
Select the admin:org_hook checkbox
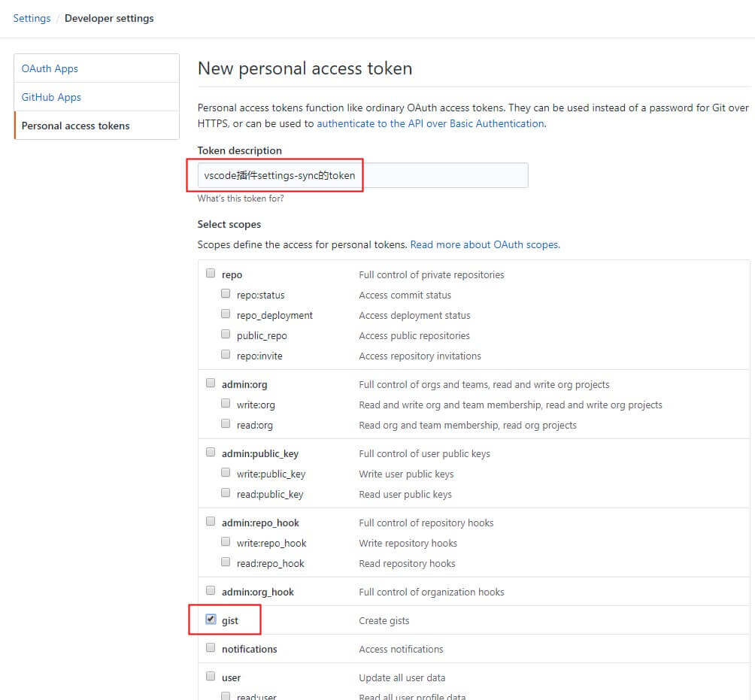click(x=211, y=591)
